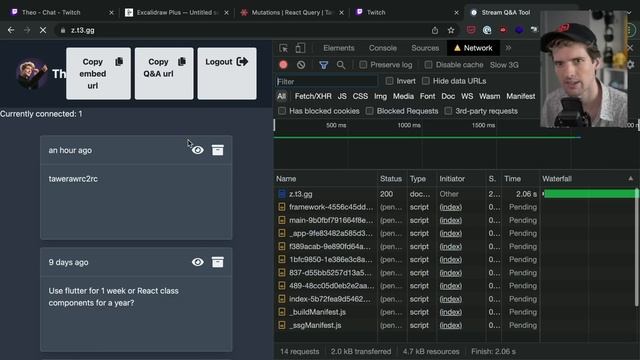Open initiator link for _ssgManifest.js
The width and height of the screenshot is (640, 360).
pyautogui.click(x=451, y=325)
